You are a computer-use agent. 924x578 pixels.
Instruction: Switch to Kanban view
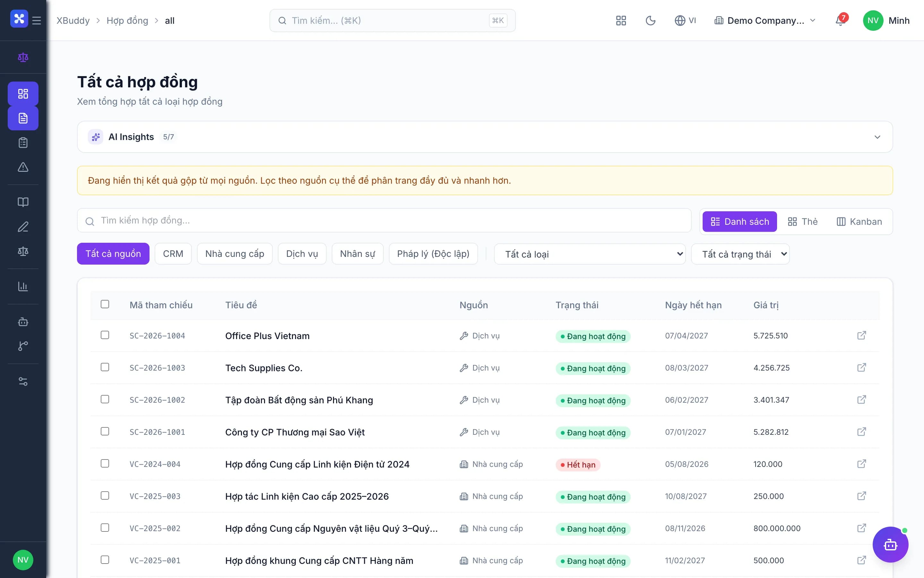859,222
